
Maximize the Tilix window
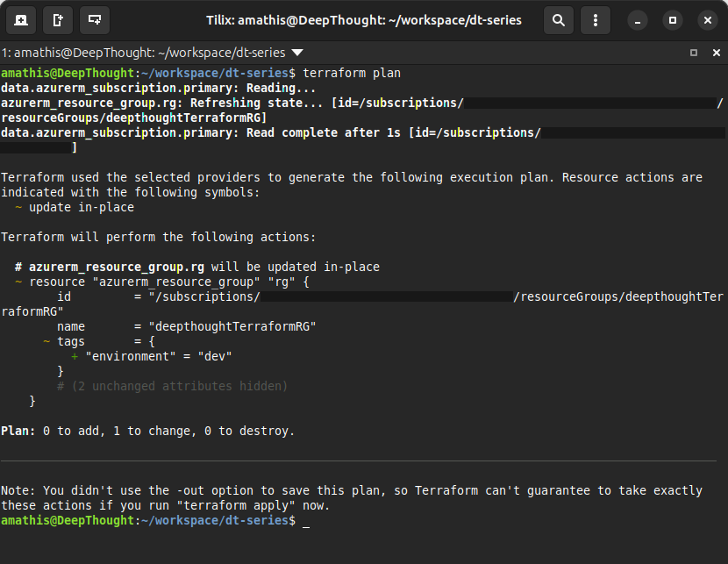point(672,20)
